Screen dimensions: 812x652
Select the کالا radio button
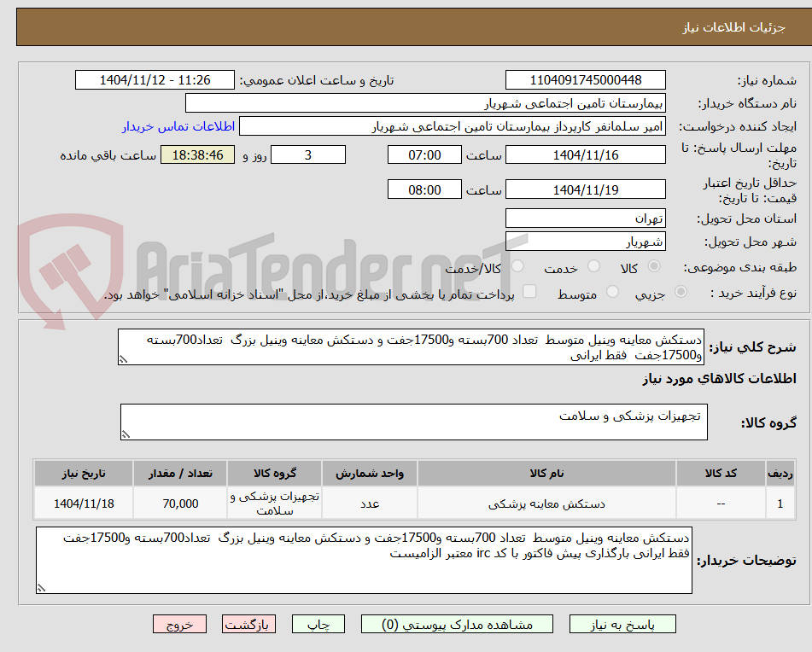(654, 266)
